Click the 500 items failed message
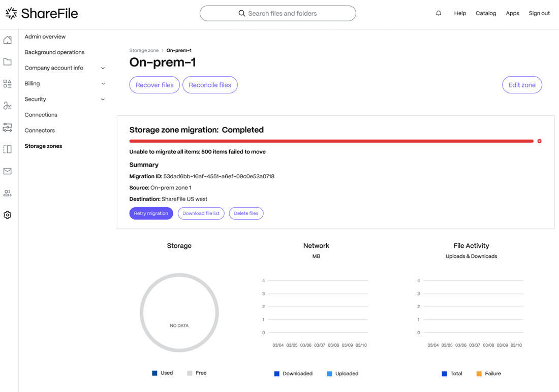 click(198, 152)
